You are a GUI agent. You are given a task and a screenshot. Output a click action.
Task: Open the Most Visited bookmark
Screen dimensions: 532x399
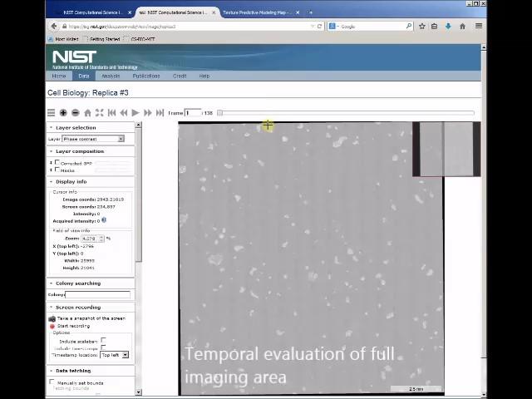(x=63, y=39)
